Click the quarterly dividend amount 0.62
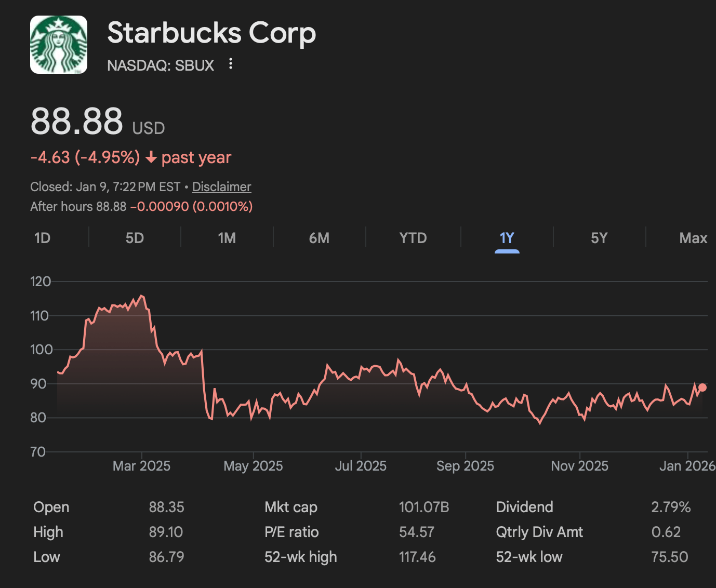This screenshot has height=588, width=716. 666,532
